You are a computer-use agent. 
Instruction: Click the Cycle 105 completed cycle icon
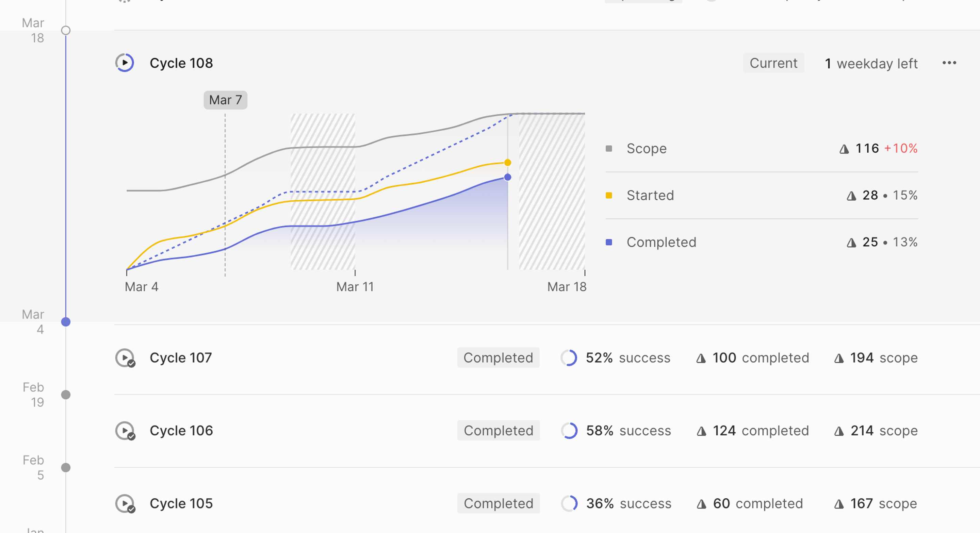coord(125,504)
